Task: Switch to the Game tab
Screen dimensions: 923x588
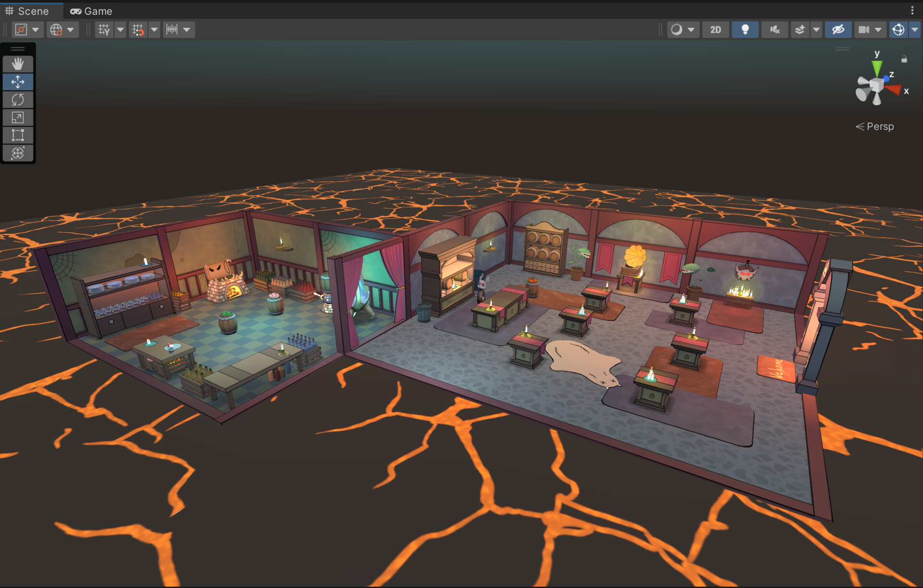Action: coord(91,11)
